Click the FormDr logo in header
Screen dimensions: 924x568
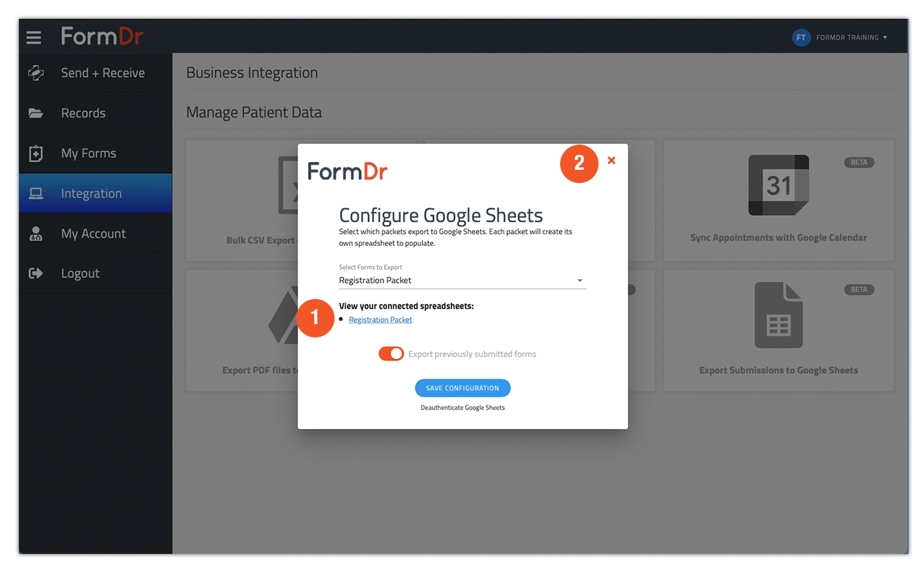(x=102, y=36)
